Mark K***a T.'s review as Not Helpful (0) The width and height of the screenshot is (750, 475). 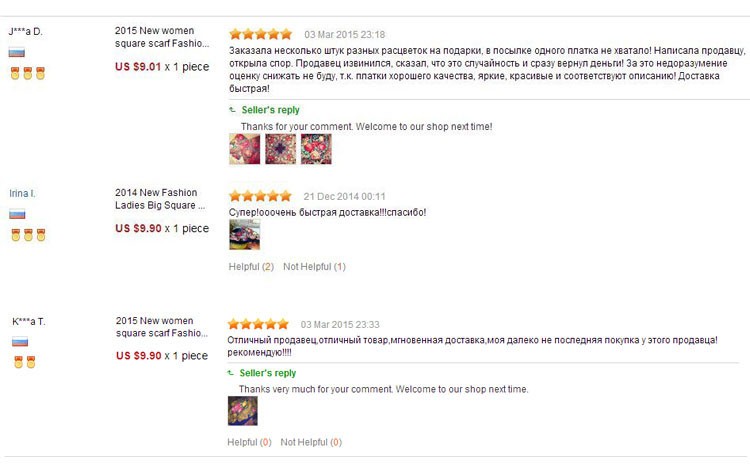[311, 442]
